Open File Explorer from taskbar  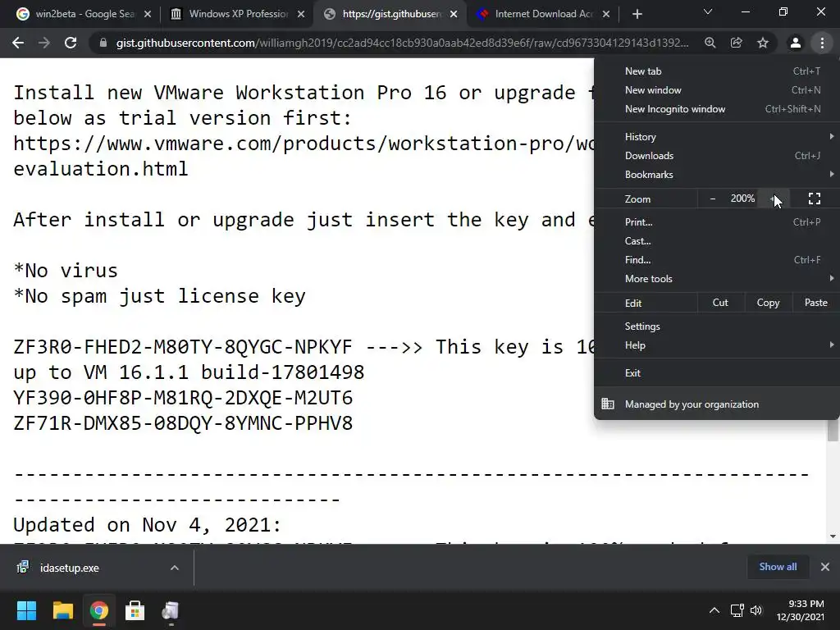[x=62, y=610]
